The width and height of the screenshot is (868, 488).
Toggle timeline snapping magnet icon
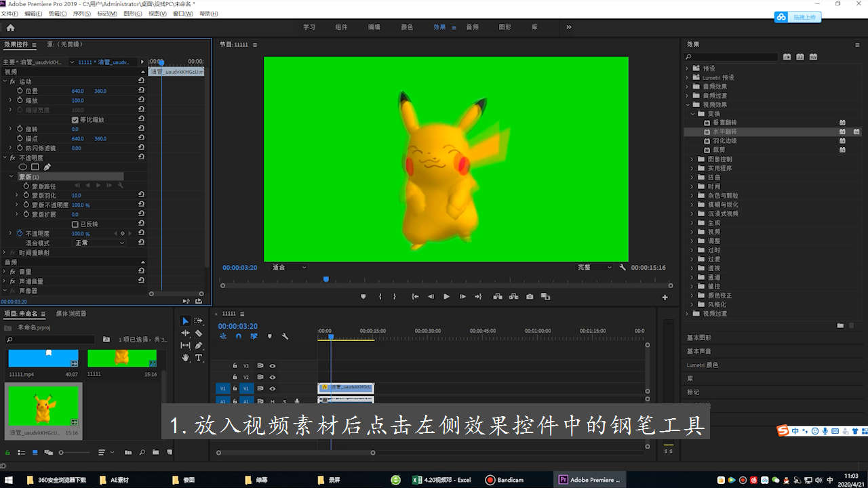pyautogui.click(x=238, y=336)
